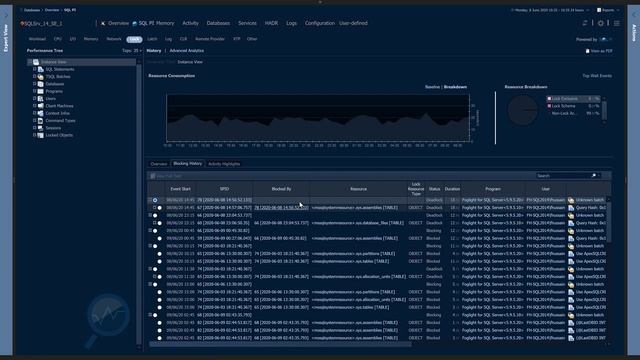The image size is (640, 360).
Task: Click the Blocked By link for SPID 78
Action: pyautogui.click(x=282, y=208)
